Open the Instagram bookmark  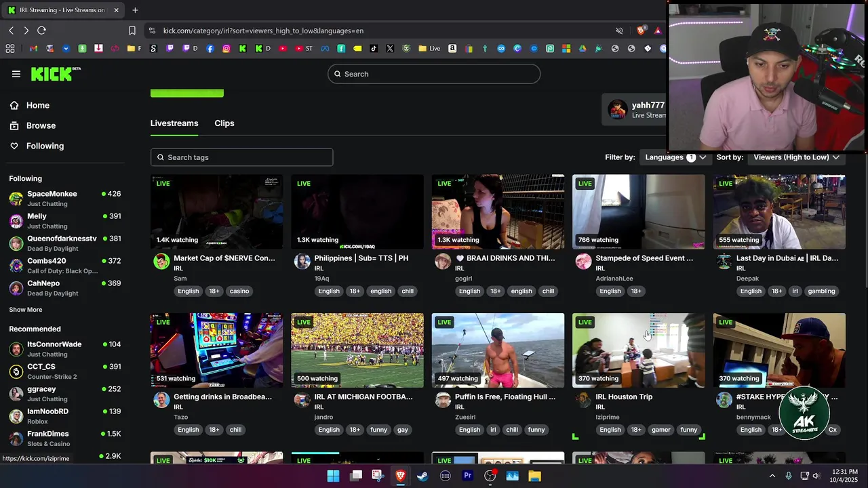226,49
